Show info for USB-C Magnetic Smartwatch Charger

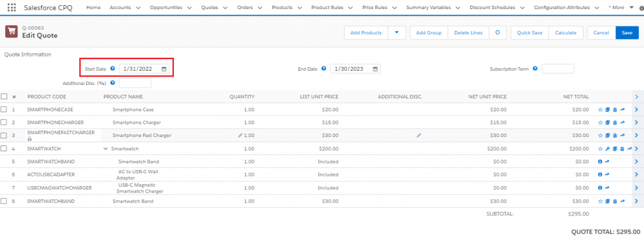coord(600,187)
